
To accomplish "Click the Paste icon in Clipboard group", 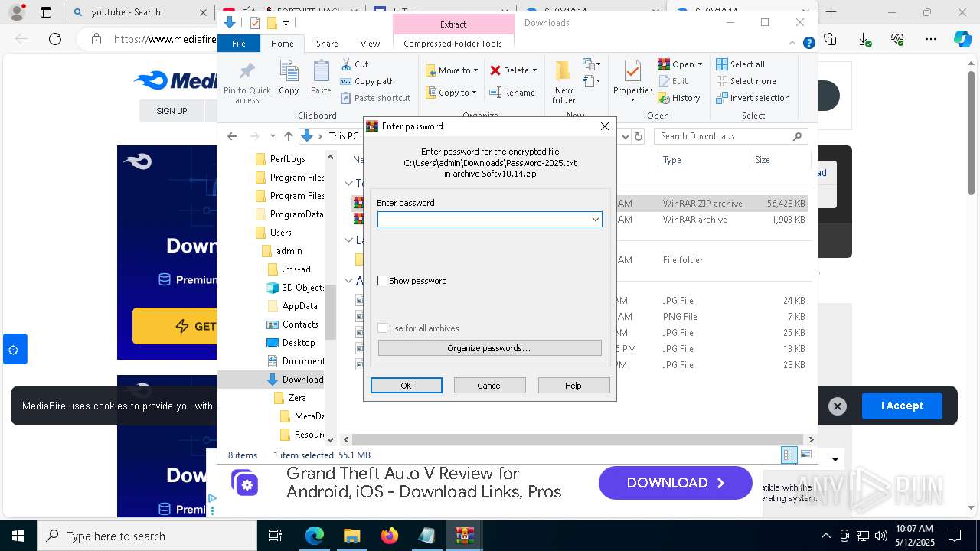I will pyautogui.click(x=321, y=77).
